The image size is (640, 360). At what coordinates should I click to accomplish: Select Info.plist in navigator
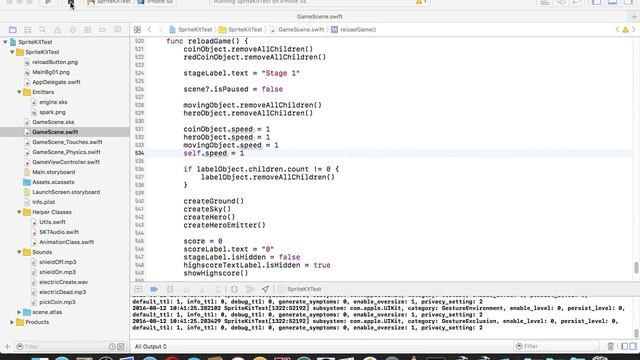44,202
